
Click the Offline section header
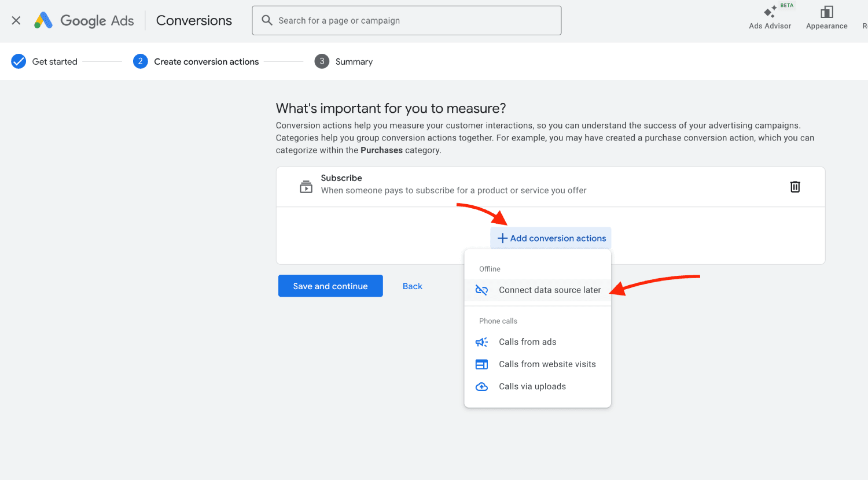point(490,269)
